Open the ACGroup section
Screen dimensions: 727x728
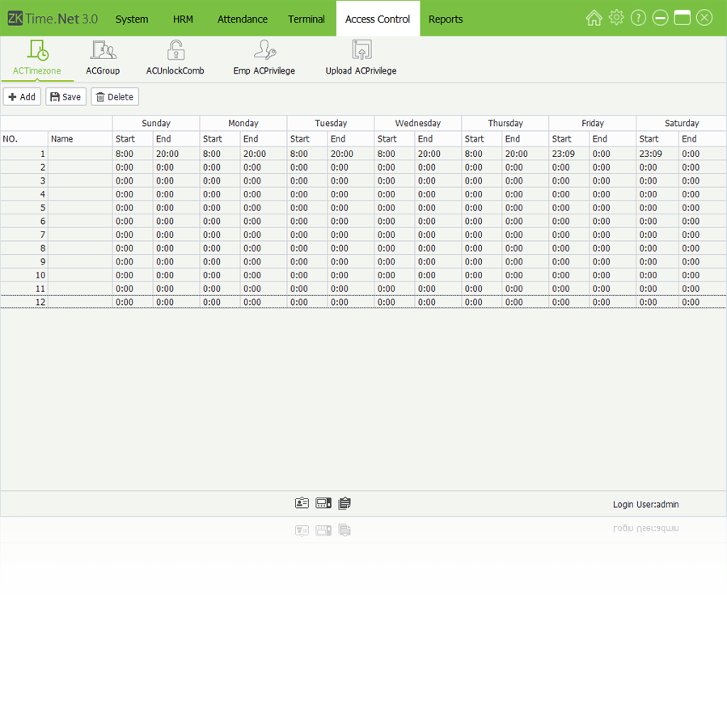tap(103, 58)
